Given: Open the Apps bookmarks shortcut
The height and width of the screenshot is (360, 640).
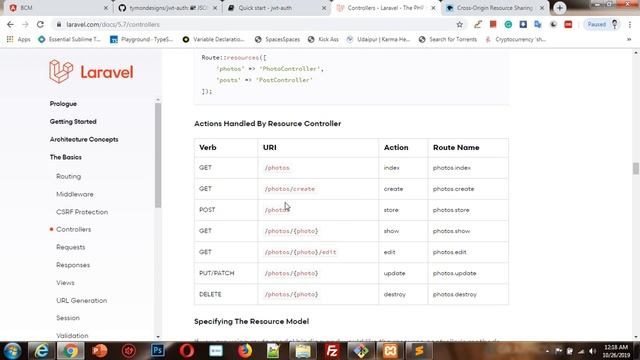Looking at the screenshot, I should (x=19, y=40).
